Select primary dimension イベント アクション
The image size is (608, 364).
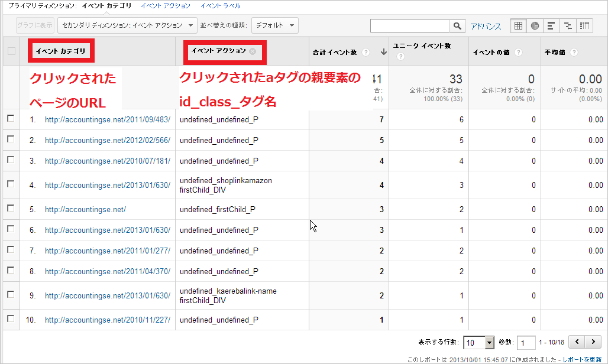166,6
